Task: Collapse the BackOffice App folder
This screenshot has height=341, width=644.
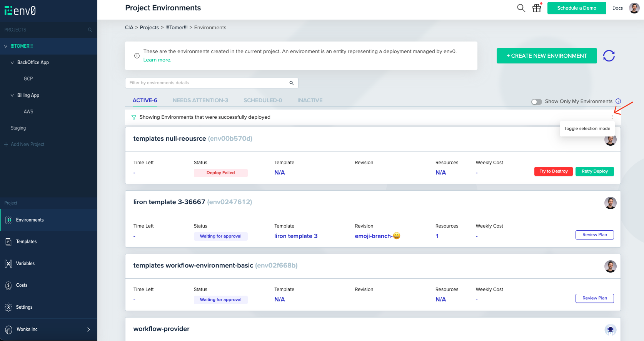Action: (12, 63)
